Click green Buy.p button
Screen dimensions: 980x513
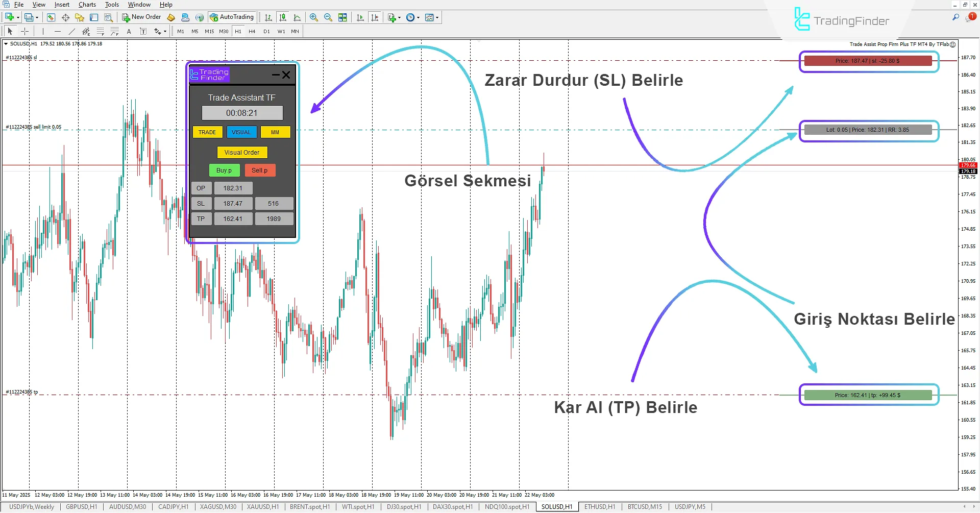(x=224, y=170)
